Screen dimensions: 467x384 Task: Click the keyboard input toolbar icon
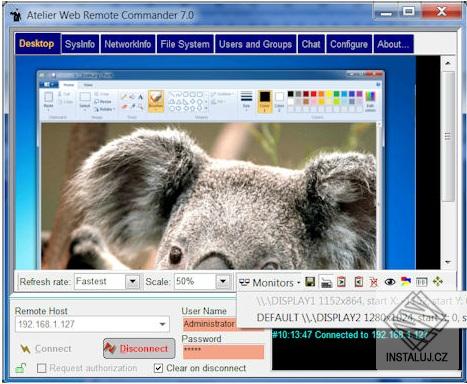[x=326, y=283]
